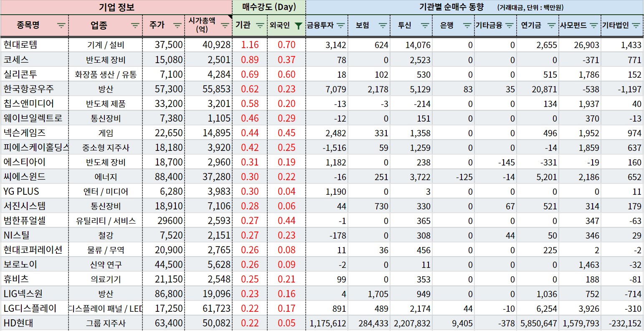
Task: Open the 연기금 column filter dropdown
Action: tap(551, 25)
